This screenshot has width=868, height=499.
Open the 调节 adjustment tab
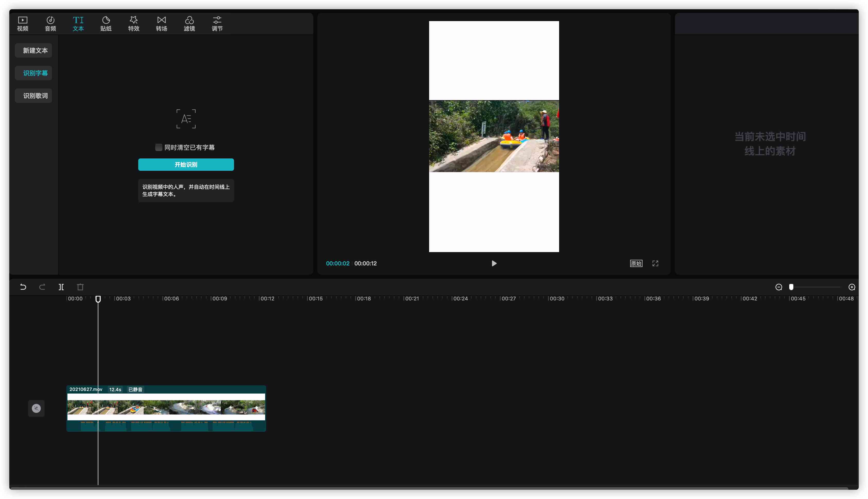pos(217,24)
